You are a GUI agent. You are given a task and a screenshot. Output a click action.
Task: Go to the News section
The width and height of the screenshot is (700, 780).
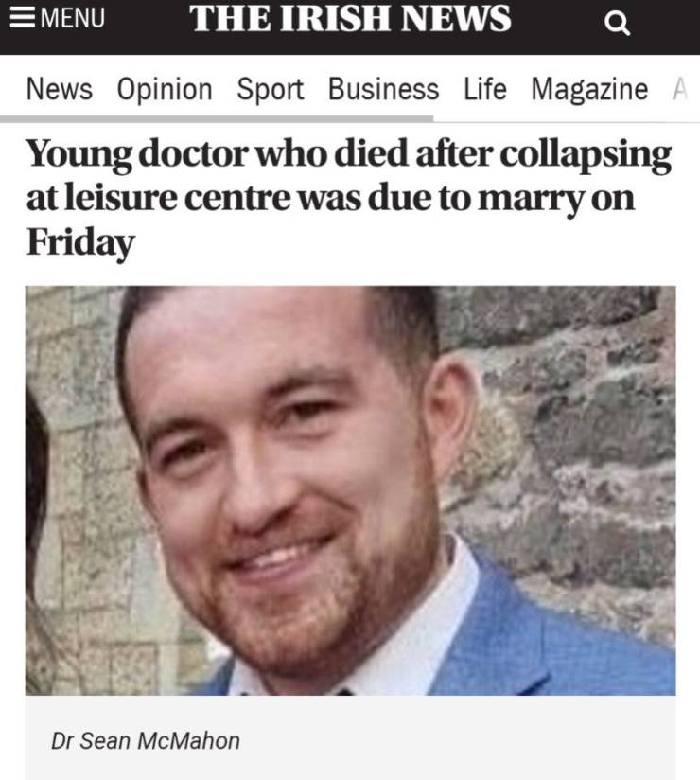[59, 90]
